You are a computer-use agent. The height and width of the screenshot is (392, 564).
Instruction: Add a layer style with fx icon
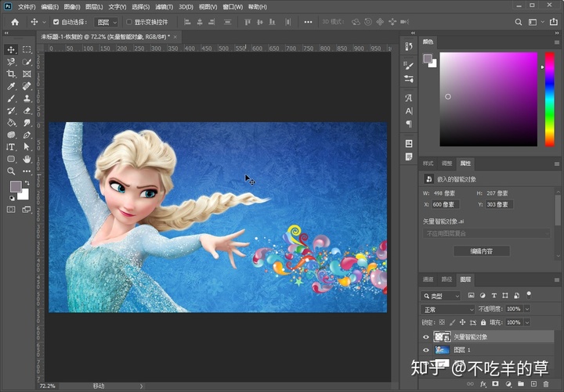pyautogui.click(x=483, y=384)
